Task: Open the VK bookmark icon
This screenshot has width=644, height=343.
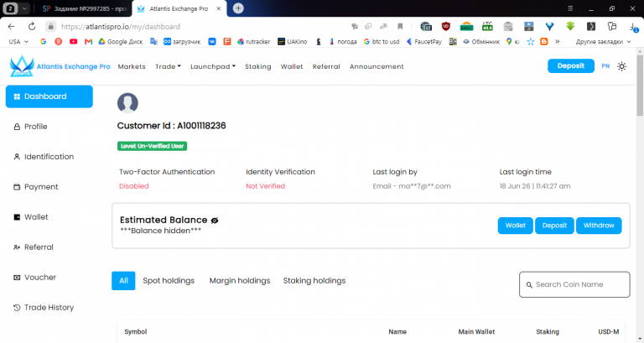Action: tap(212, 41)
